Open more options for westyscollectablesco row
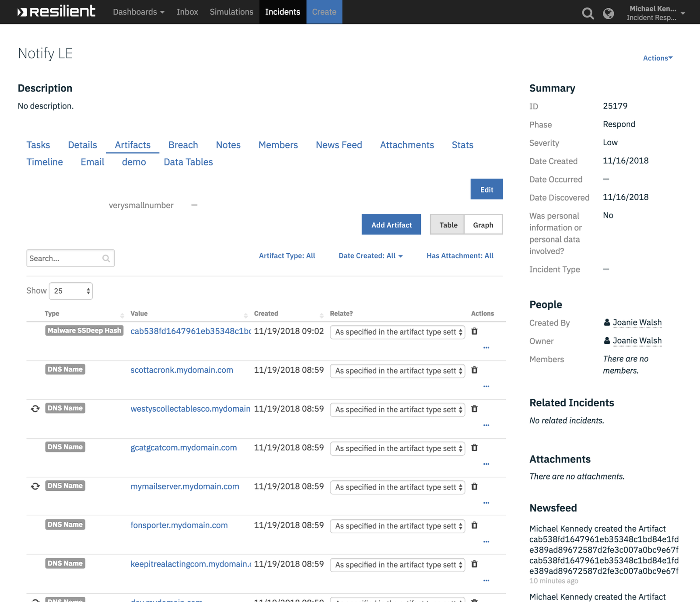This screenshot has width=700, height=602. click(486, 425)
